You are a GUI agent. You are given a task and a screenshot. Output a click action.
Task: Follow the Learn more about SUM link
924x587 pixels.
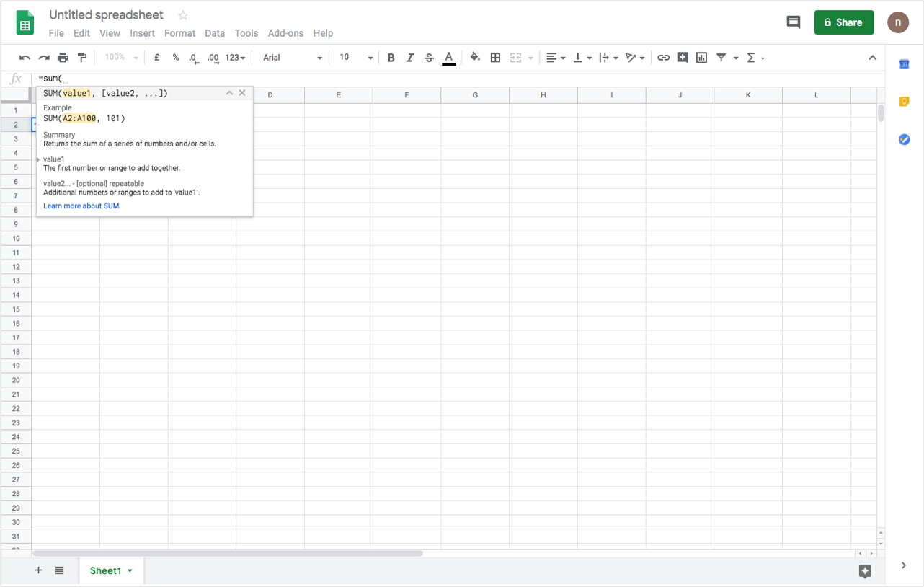[81, 206]
